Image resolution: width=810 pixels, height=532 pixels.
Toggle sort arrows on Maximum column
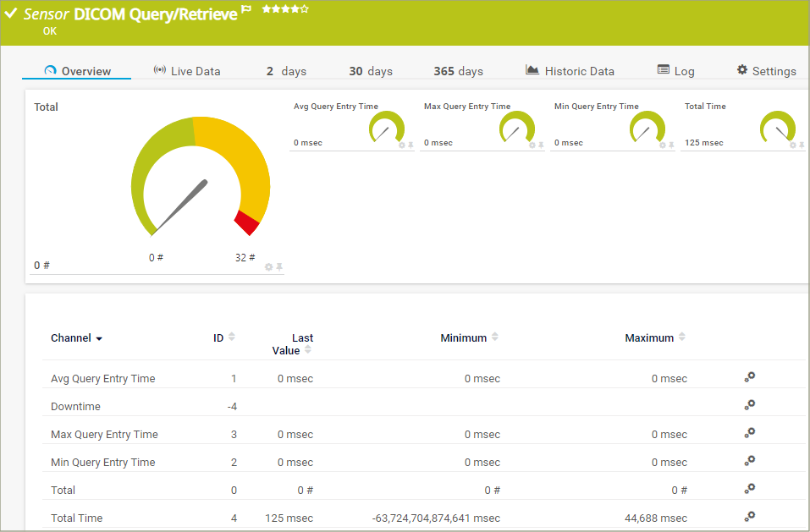[682, 337]
